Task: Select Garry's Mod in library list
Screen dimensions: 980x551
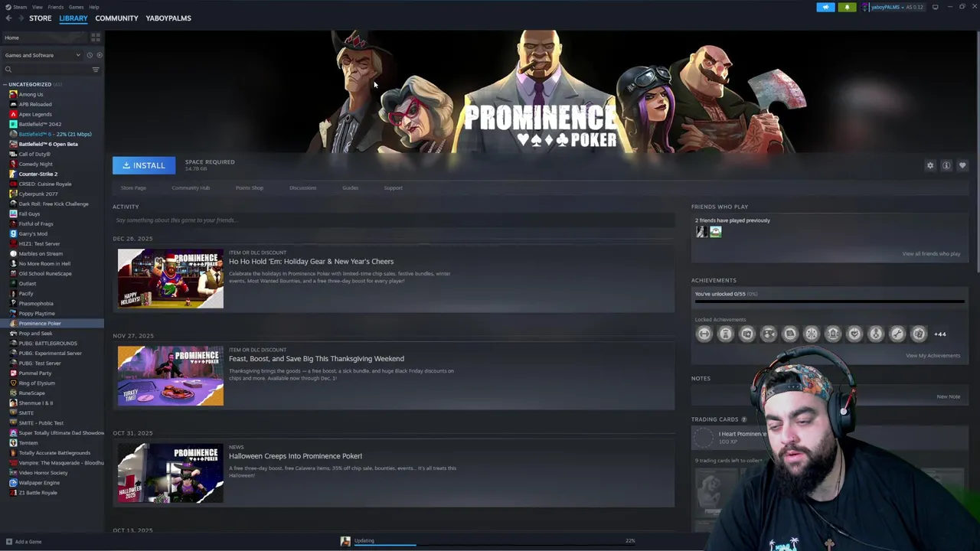Action: click(52, 233)
